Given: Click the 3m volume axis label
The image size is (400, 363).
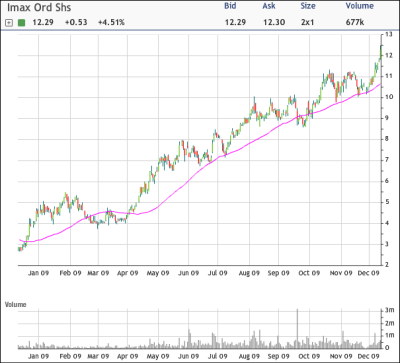Looking at the screenshot, I should click(x=389, y=310).
